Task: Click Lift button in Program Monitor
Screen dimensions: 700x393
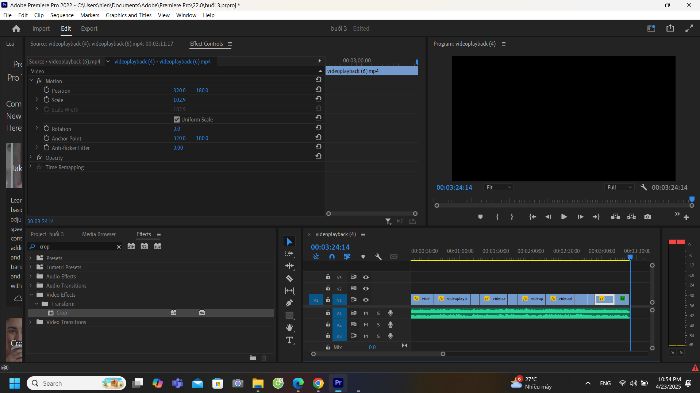Action: (x=615, y=217)
